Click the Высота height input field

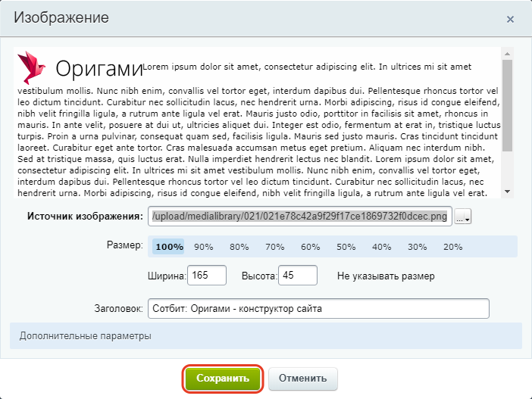click(x=298, y=276)
